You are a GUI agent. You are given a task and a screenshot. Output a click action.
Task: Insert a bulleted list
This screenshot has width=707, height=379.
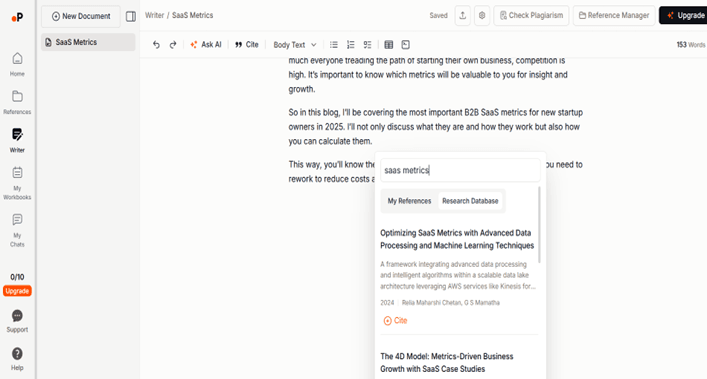tap(334, 45)
